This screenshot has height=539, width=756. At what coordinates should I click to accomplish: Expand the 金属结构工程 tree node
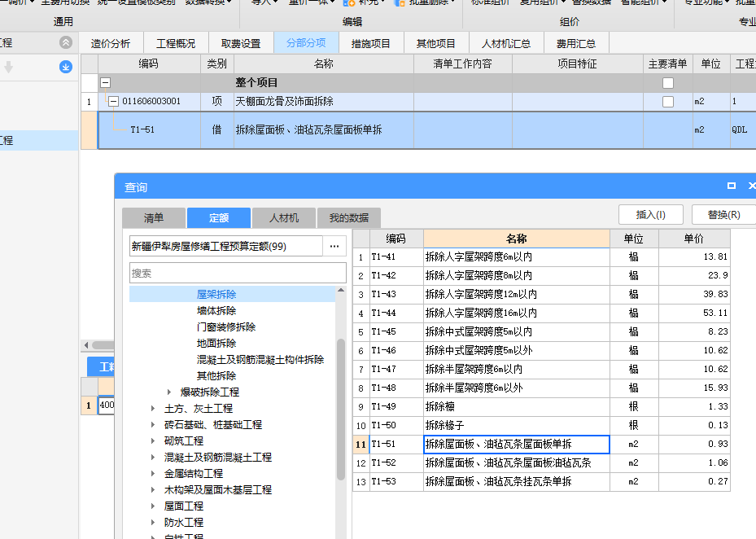point(153,473)
